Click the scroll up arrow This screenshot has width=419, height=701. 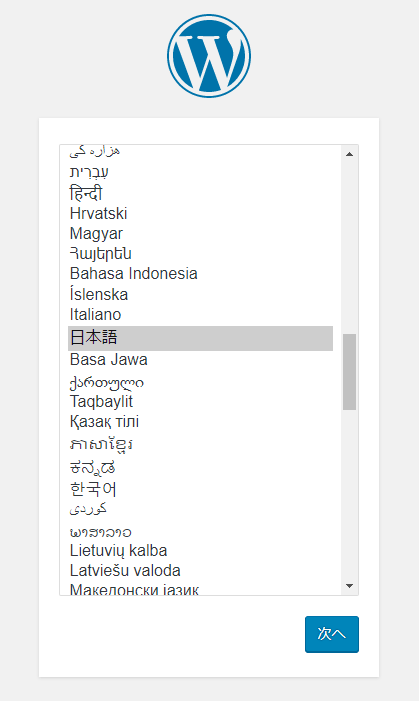(x=350, y=154)
